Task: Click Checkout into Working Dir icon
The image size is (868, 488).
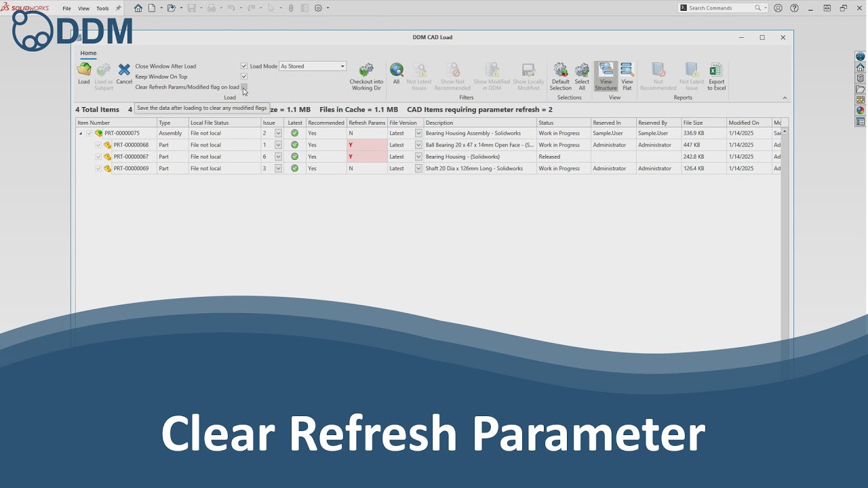Action: click(x=366, y=70)
